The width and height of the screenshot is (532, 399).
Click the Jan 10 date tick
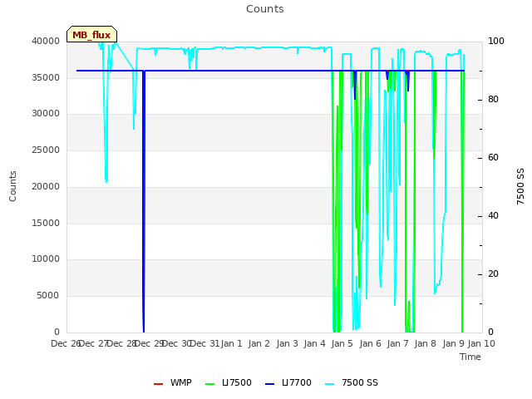pos(481,343)
